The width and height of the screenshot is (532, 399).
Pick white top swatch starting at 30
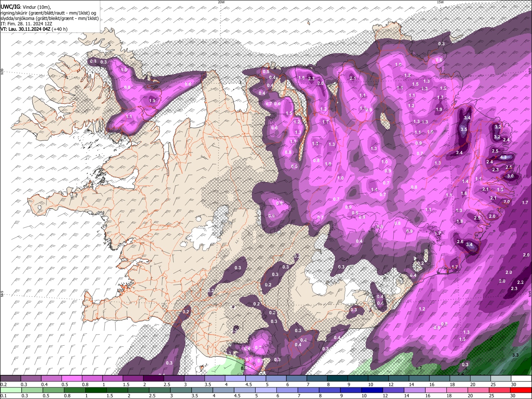click(522, 379)
